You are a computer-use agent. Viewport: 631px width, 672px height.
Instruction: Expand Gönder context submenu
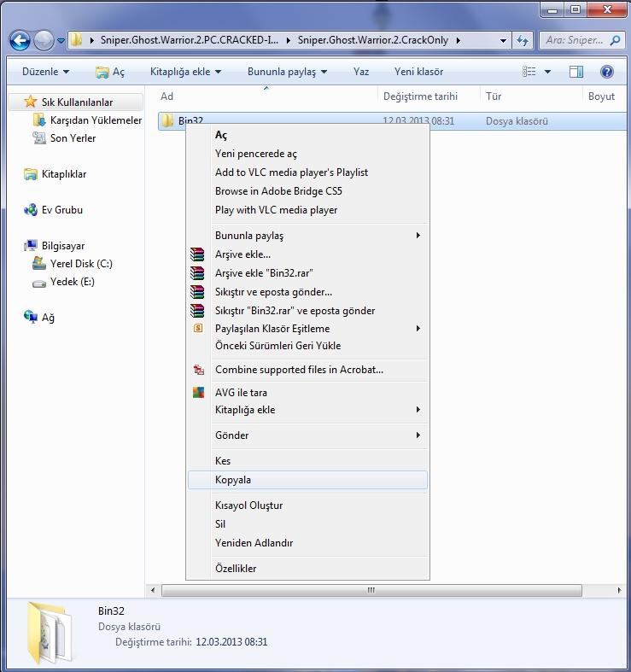(307, 435)
